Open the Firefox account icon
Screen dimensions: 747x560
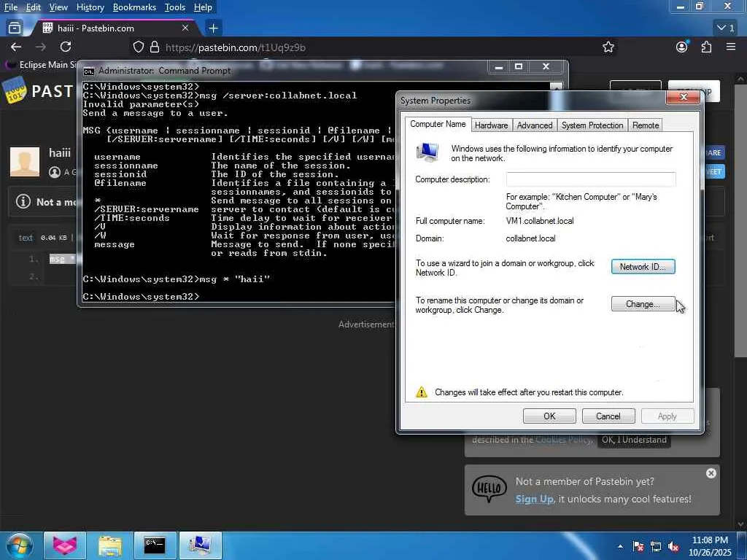point(682,47)
